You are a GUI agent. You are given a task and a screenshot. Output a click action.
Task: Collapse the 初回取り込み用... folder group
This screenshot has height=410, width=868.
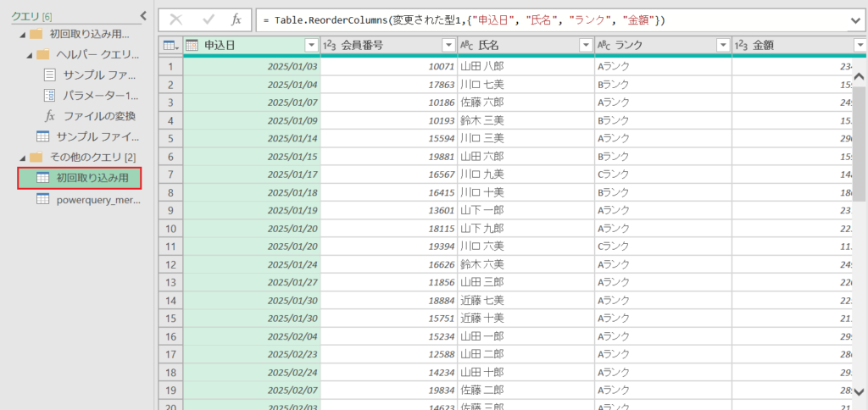[x=22, y=35]
